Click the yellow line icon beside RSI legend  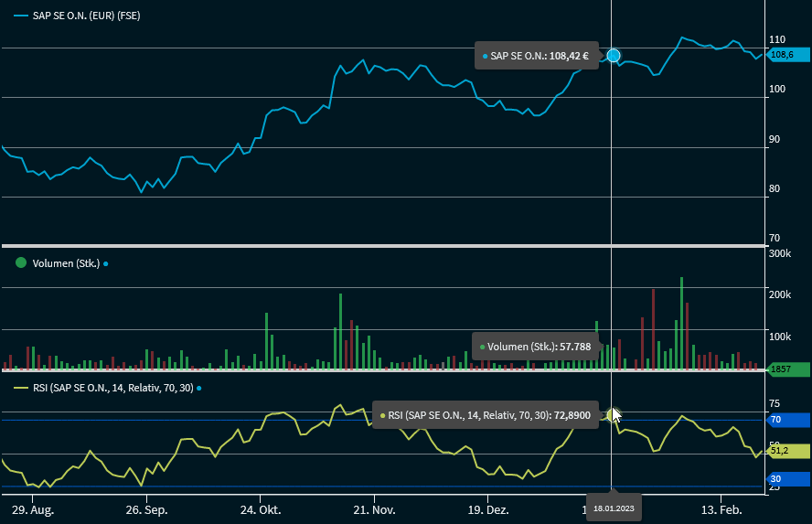[x=21, y=389]
